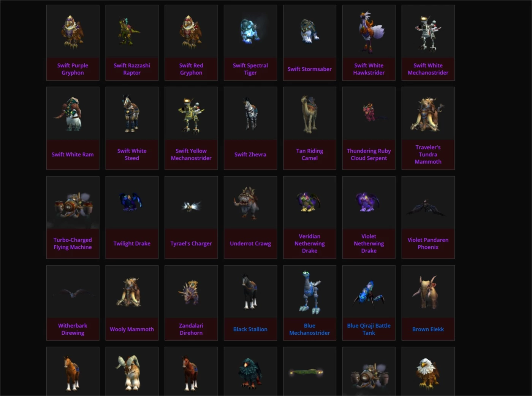The image size is (532, 396).
Task: Select the Turbo-Charged Flying Machine icon
Action: 73,202
